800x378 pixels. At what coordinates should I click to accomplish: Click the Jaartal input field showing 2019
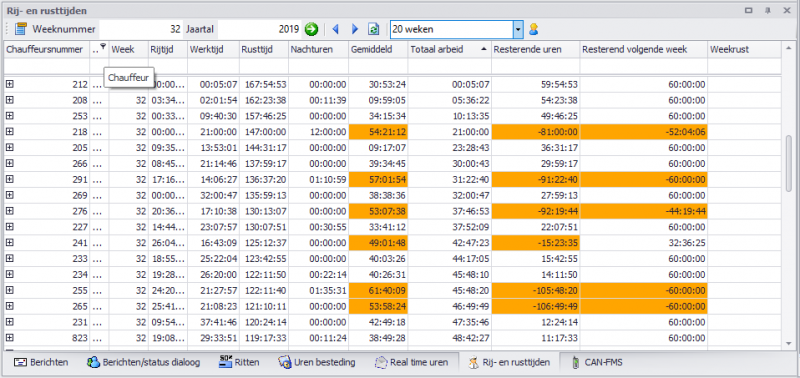(259, 30)
